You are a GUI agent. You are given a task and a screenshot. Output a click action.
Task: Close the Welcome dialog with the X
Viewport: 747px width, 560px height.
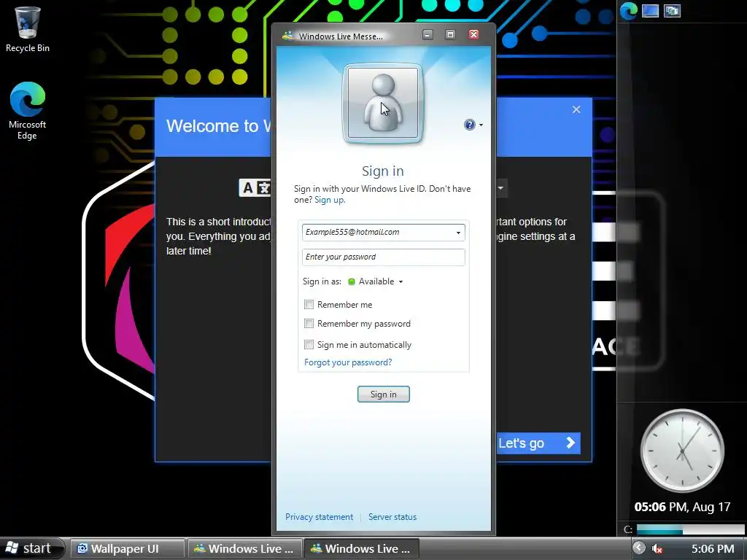click(x=576, y=109)
